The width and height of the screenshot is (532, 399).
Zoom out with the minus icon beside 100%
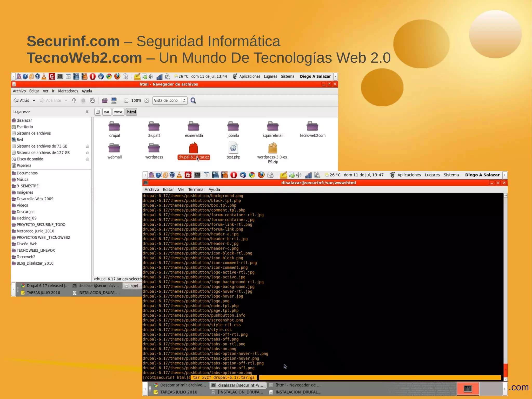click(126, 101)
